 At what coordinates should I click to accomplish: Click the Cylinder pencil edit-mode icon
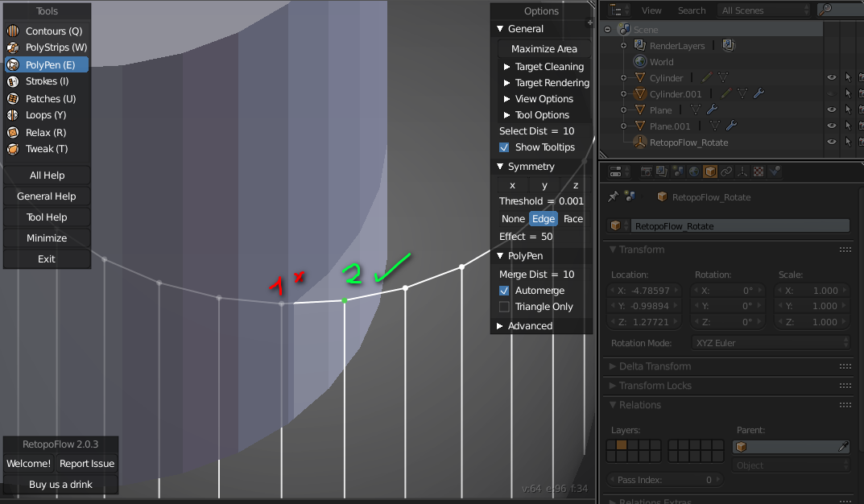point(707,77)
